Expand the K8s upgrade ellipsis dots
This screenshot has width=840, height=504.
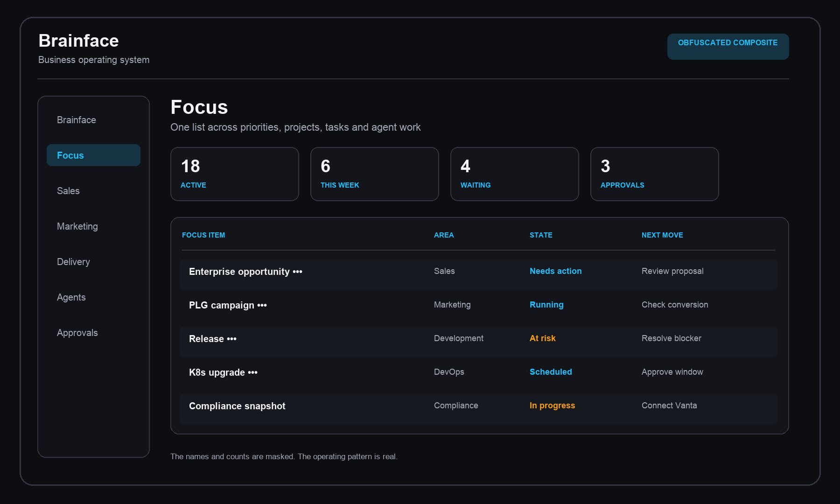click(x=253, y=372)
